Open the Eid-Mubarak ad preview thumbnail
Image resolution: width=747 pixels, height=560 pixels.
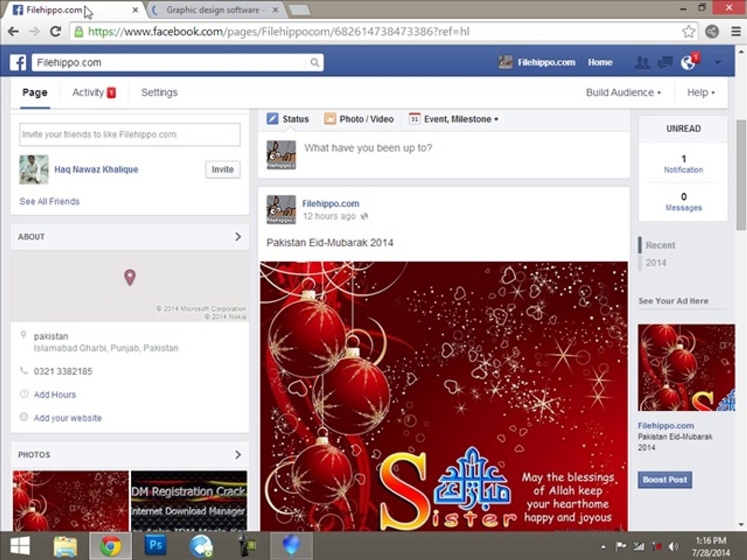click(686, 368)
